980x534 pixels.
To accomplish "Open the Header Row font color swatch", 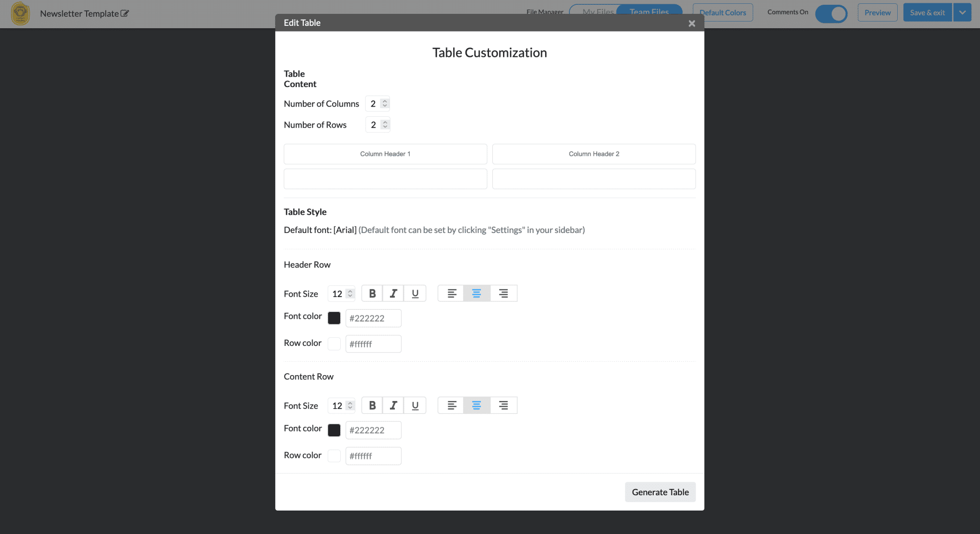I will point(334,318).
